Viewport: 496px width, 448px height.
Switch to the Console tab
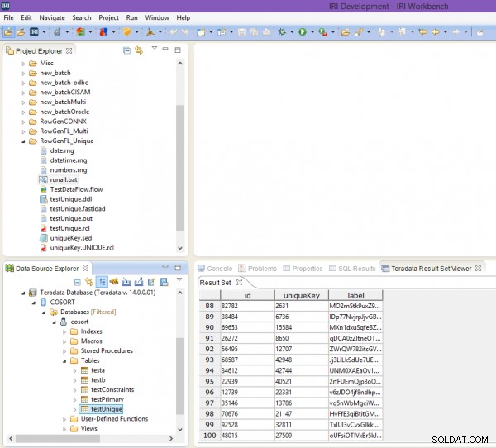(x=215, y=269)
